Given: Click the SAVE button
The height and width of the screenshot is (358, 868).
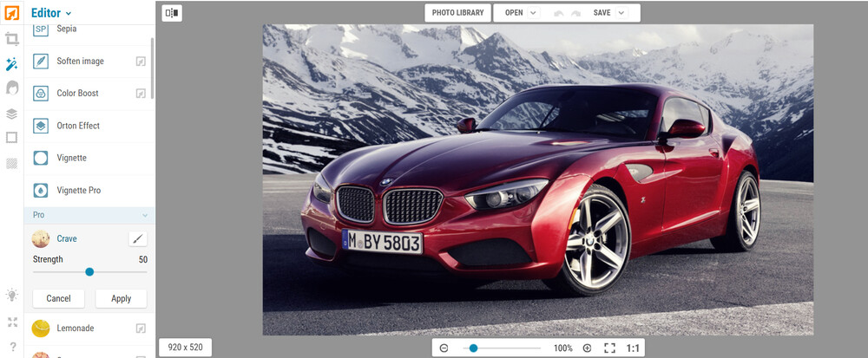Looking at the screenshot, I should click(602, 13).
